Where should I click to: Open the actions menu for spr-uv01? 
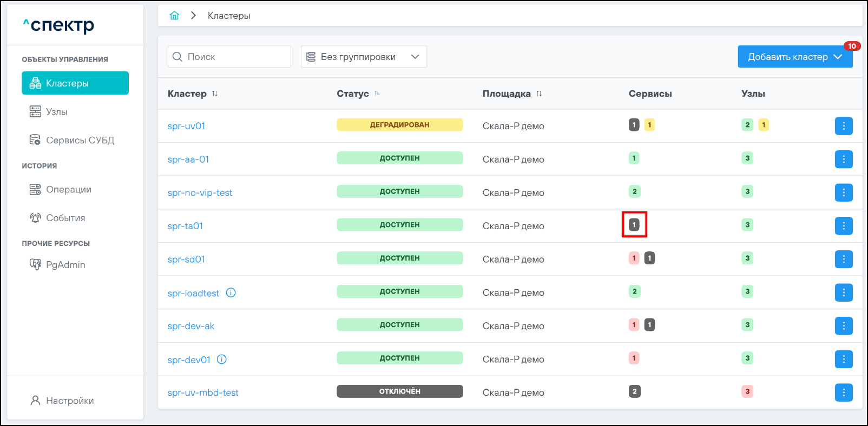[843, 126]
